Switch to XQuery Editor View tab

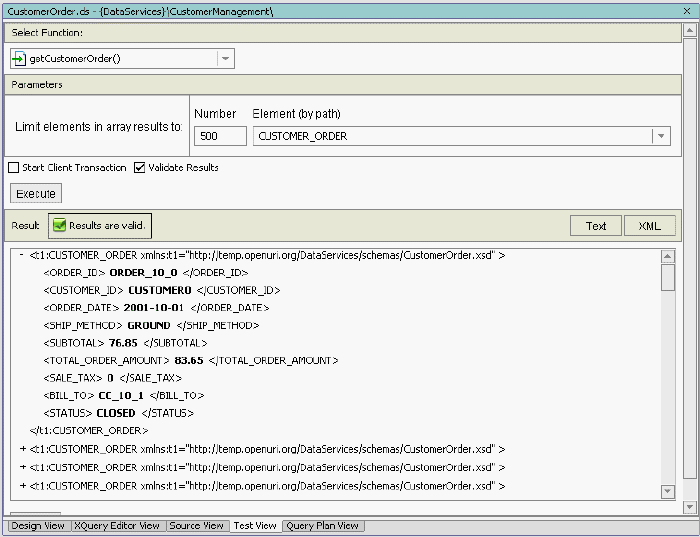117,526
